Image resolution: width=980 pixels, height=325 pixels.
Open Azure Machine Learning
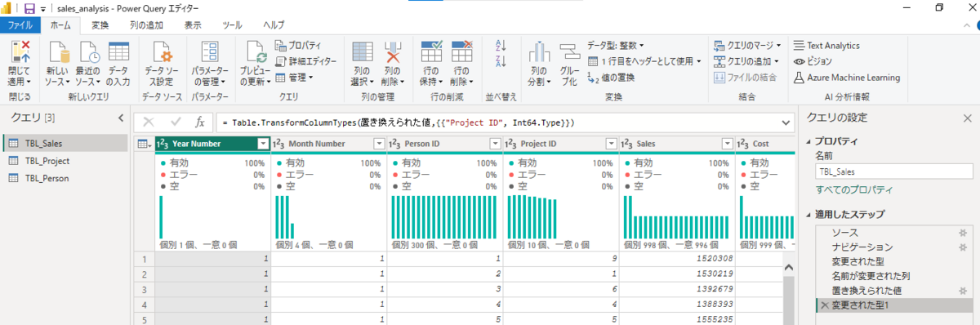[x=847, y=78]
